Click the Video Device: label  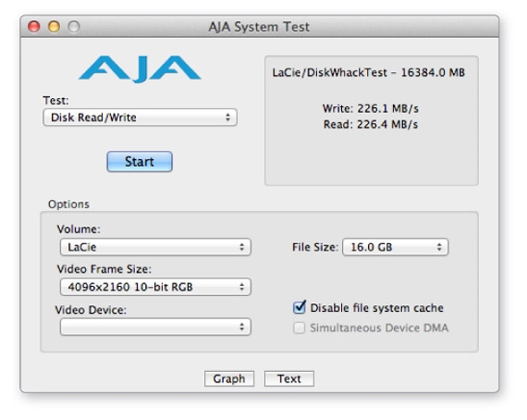tap(91, 310)
